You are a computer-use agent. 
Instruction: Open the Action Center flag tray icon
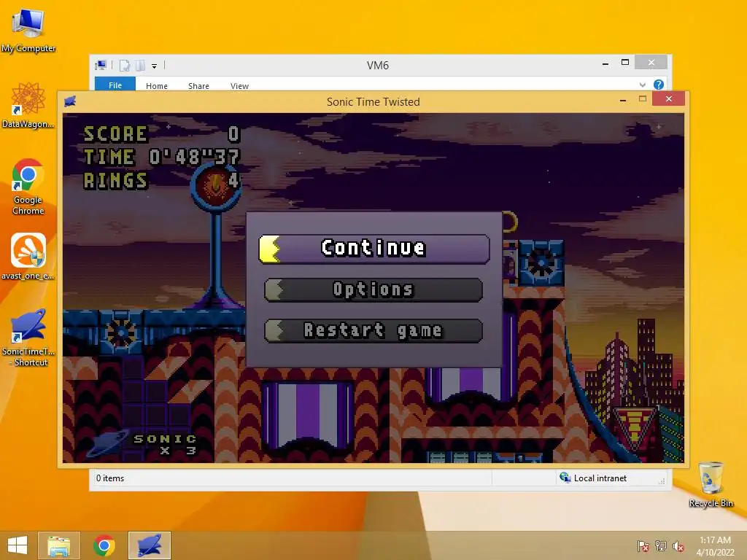tap(643, 546)
